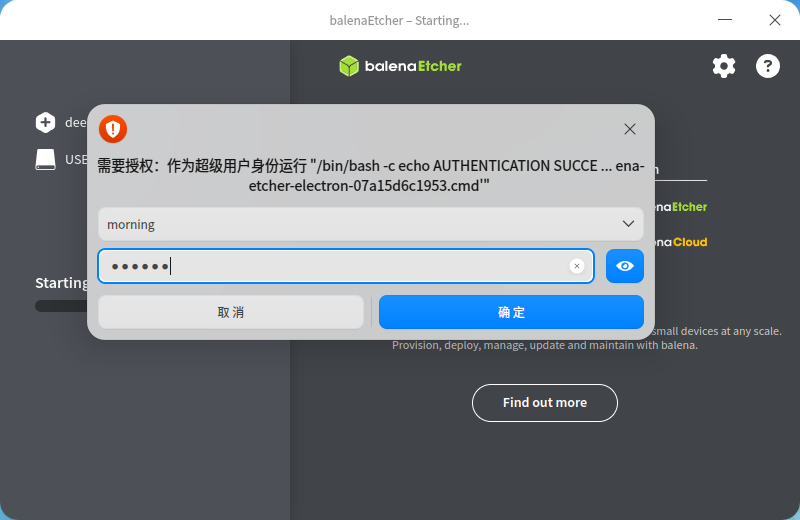Clear the password field with the x icon
Screen dimensions: 800x520
coord(577,266)
